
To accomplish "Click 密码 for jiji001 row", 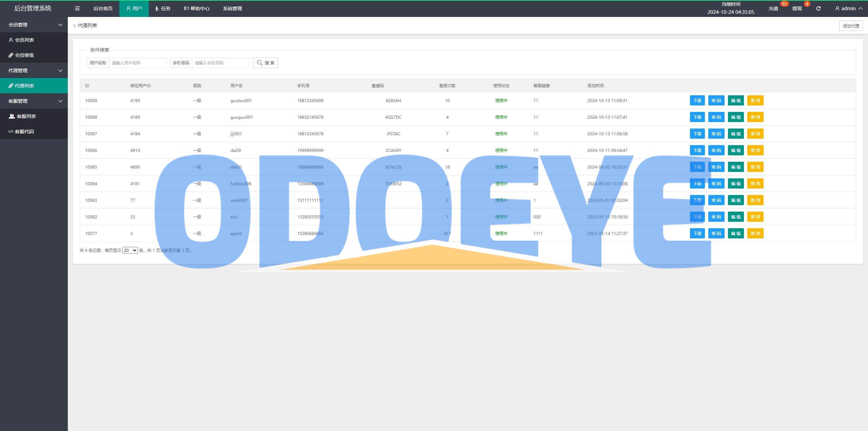I will point(716,134).
